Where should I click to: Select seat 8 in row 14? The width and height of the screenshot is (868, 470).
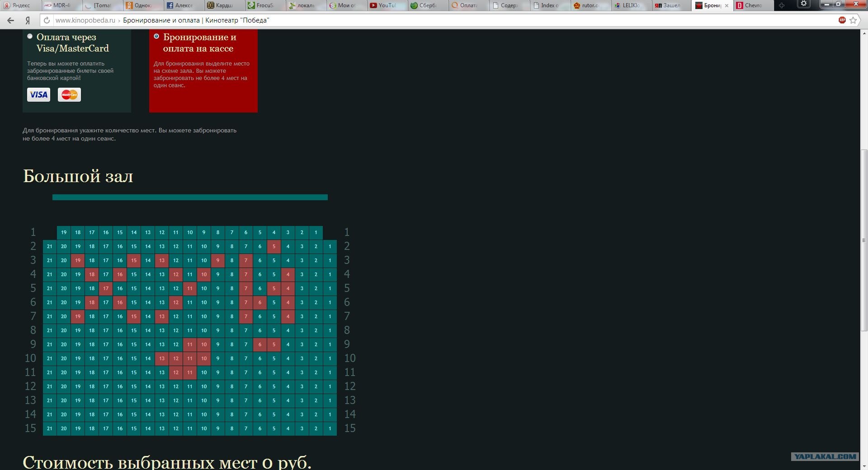point(232,414)
